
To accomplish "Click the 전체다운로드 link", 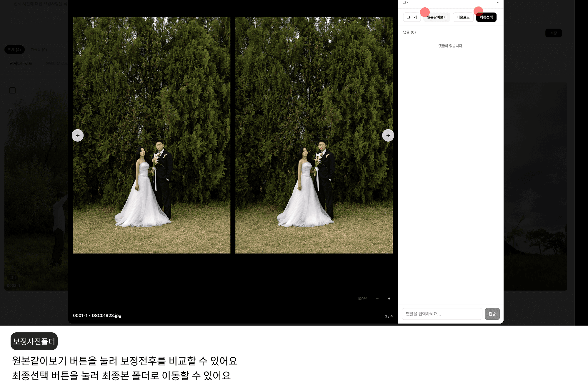I will (21, 64).
